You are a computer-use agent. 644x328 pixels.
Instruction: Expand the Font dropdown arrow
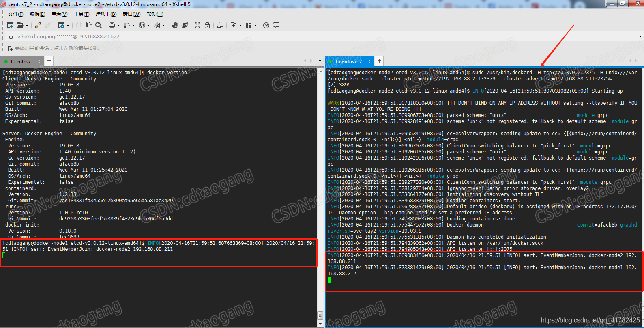[163, 25]
